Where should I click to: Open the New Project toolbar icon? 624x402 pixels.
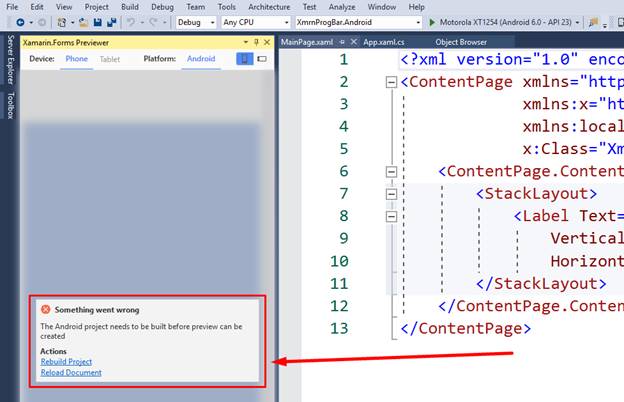click(x=62, y=22)
